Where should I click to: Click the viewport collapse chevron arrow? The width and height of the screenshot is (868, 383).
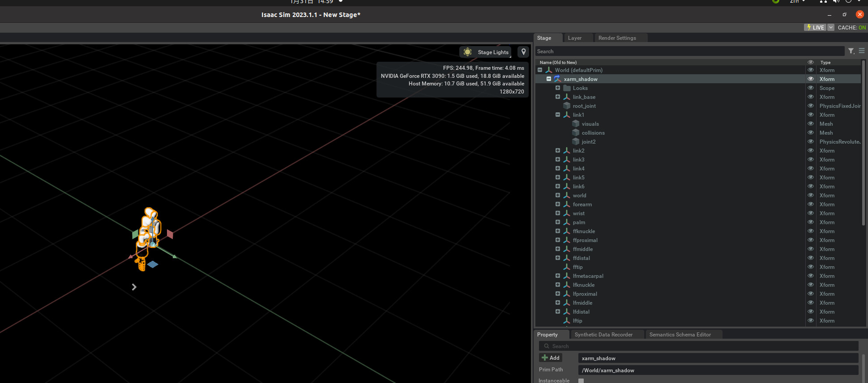pos(134,287)
